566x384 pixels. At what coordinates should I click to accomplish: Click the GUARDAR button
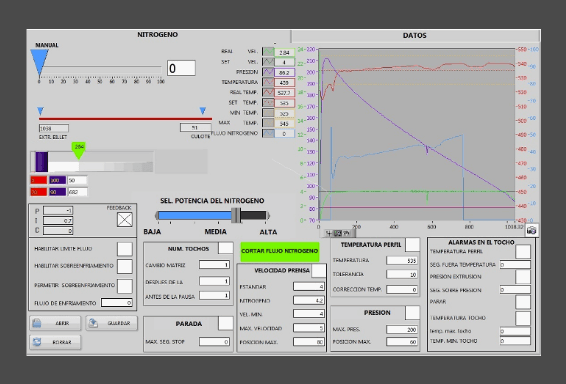click(x=112, y=323)
